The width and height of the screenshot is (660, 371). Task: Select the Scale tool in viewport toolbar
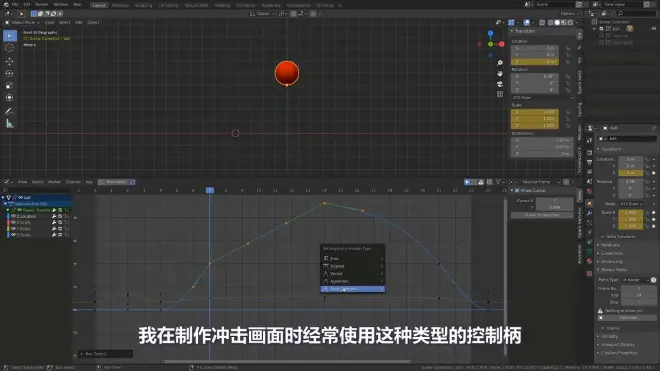[9, 86]
